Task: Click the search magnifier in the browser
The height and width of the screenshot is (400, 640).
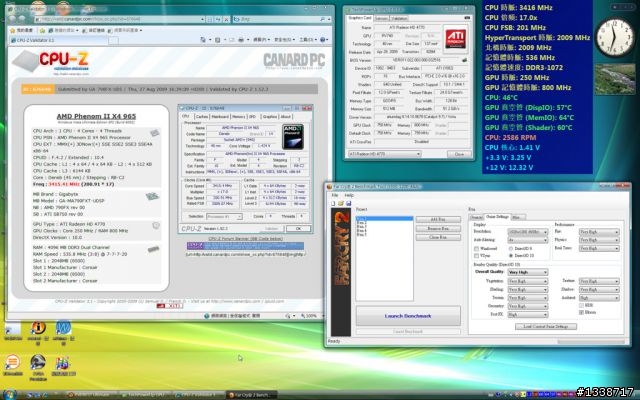Action: [x=322, y=19]
